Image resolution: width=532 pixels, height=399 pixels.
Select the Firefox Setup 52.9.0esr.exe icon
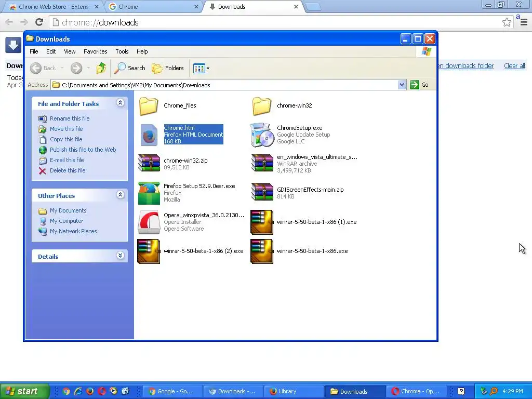[149, 193]
